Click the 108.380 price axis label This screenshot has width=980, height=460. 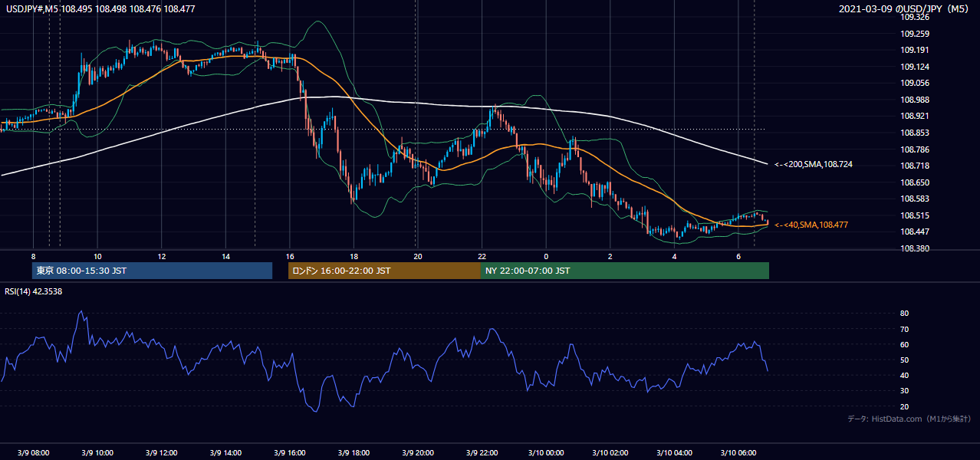coord(915,248)
